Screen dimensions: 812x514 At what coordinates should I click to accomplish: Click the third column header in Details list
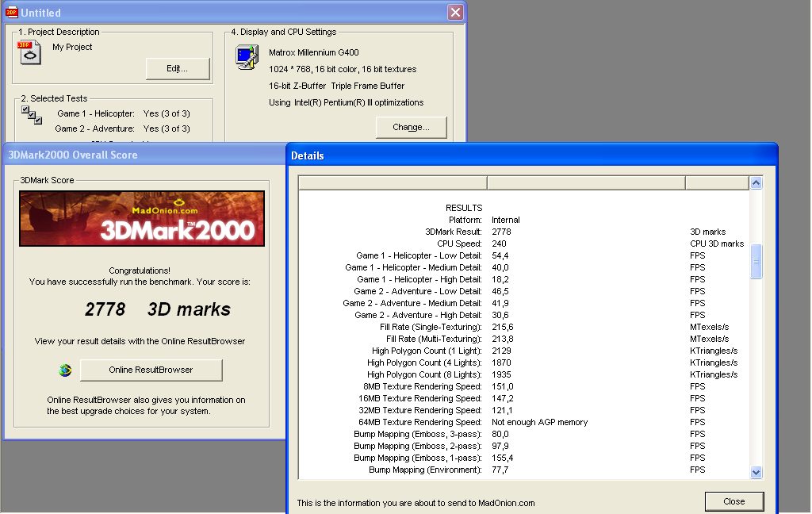click(717, 183)
